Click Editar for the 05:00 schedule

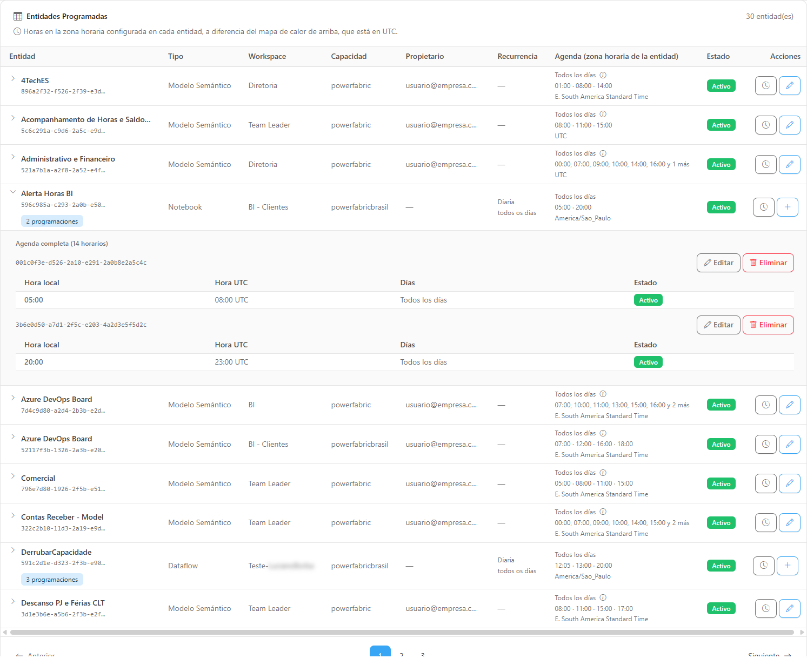tap(718, 263)
